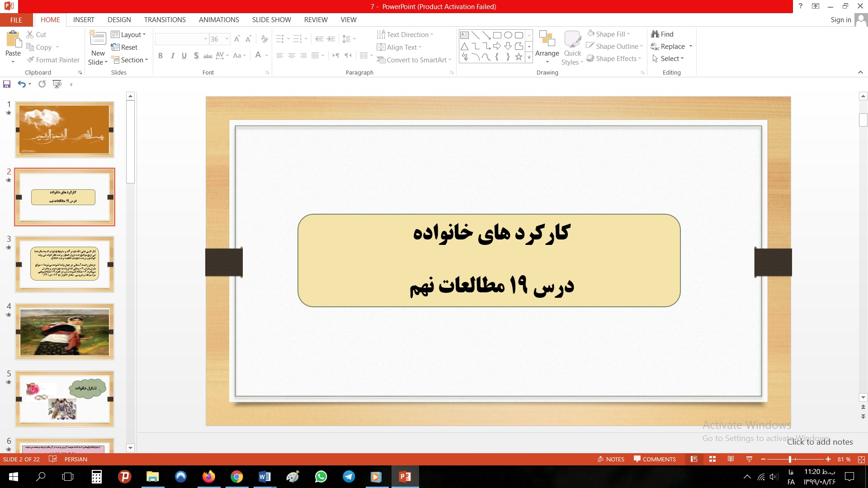Switch to Reading View in status bar
868x488 pixels.
point(731,459)
